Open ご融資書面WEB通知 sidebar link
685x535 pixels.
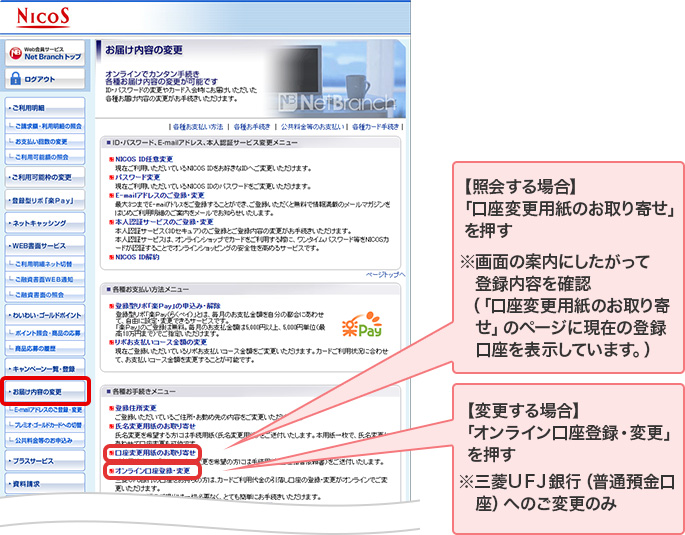pos(45,280)
